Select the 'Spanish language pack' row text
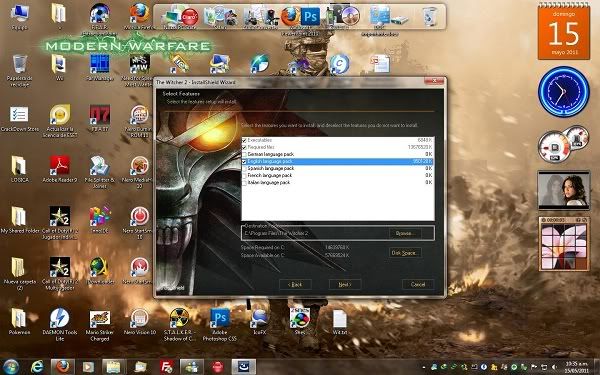Screen dimensions: 600x375 (271, 168)
